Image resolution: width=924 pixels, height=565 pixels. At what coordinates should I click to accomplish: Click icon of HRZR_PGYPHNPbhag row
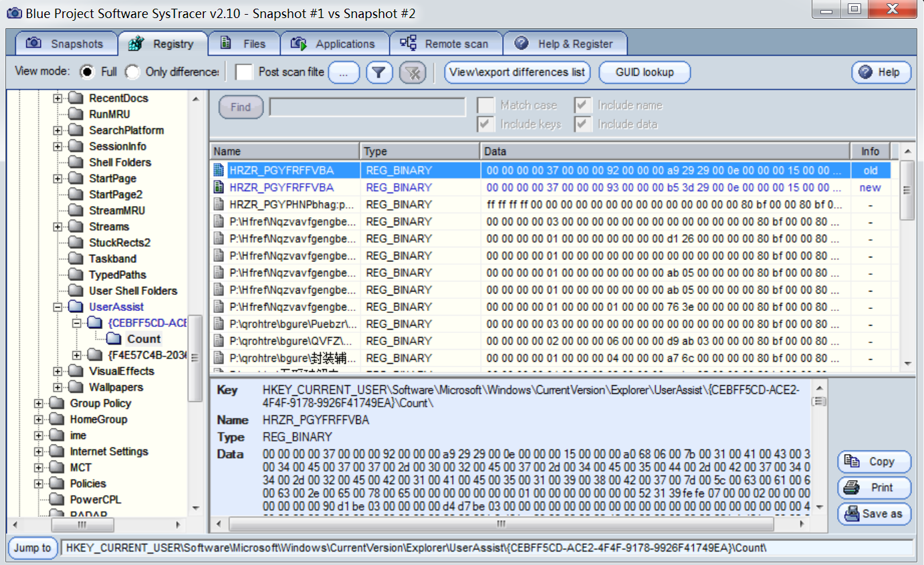tap(218, 205)
